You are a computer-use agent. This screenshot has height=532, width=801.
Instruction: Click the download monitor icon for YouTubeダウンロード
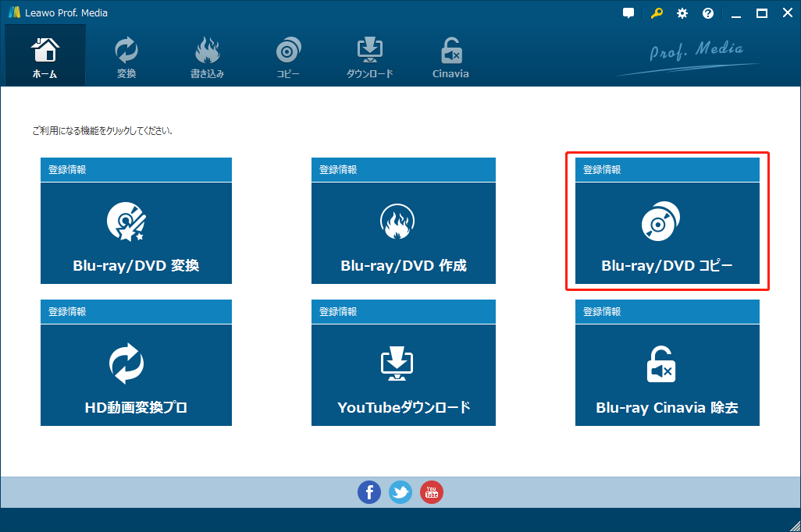pyautogui.click(x=397, y=363)
